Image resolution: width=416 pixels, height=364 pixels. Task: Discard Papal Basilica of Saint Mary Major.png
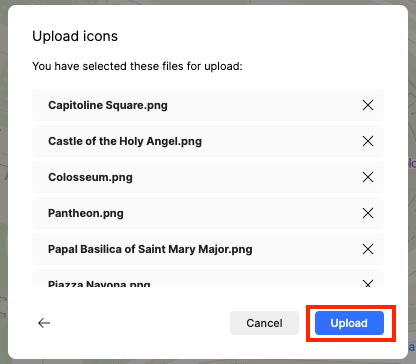[x=368, y=249]
